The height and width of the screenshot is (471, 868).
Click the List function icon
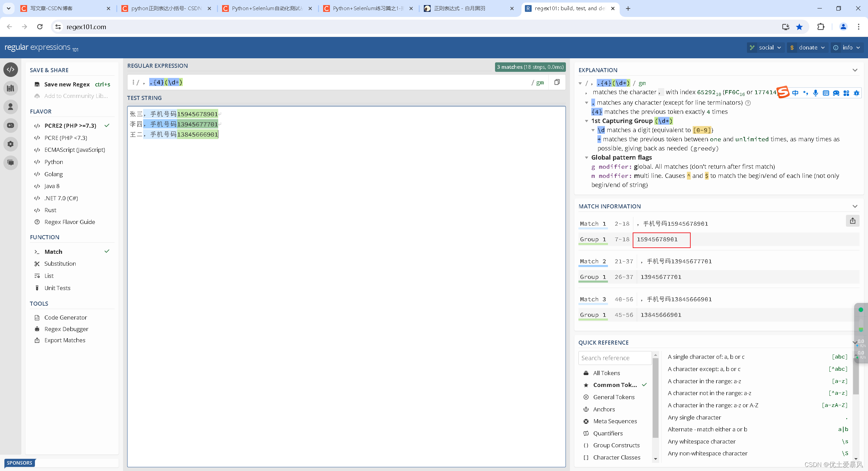[37, 275]
